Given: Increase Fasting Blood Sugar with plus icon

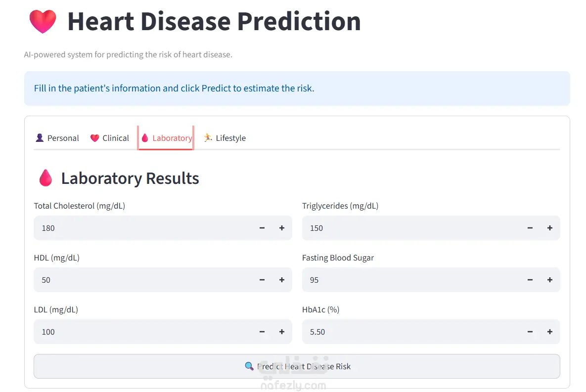Looking at the screenshot, I should click(550, 280).
